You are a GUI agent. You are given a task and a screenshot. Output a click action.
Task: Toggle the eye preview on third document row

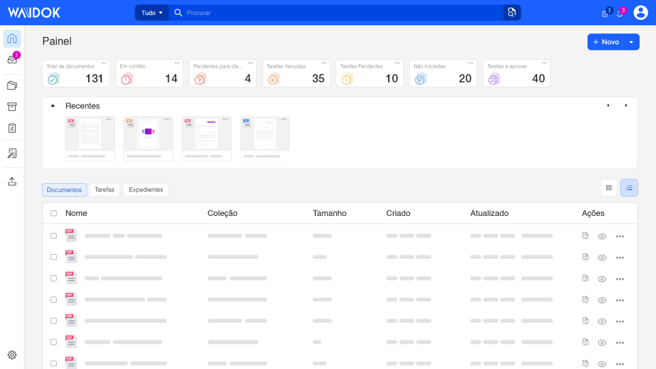point(602,279)
